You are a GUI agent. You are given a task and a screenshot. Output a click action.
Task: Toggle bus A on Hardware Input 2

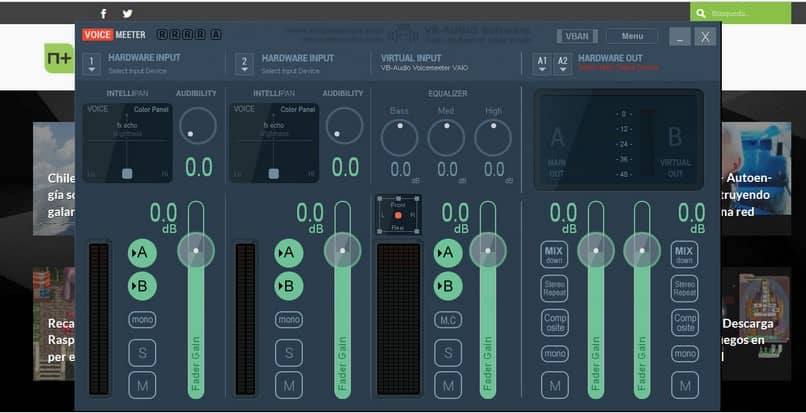[x=288, y=253]
